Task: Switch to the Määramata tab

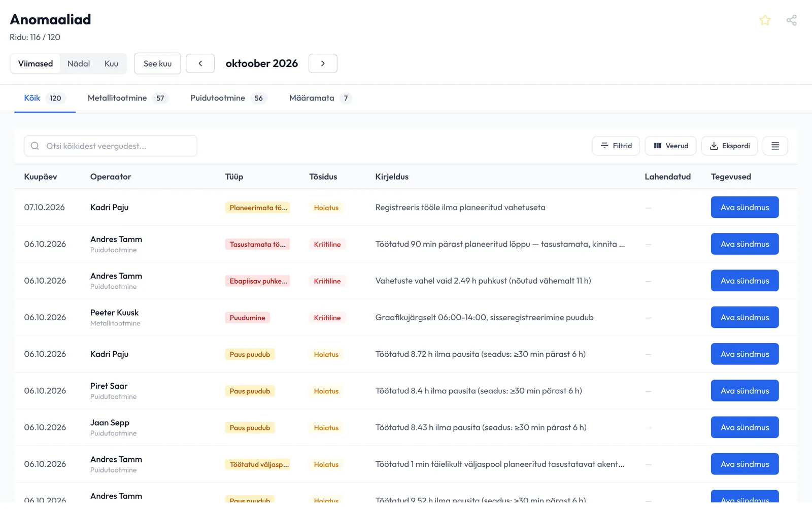Action: pos(320,98)
